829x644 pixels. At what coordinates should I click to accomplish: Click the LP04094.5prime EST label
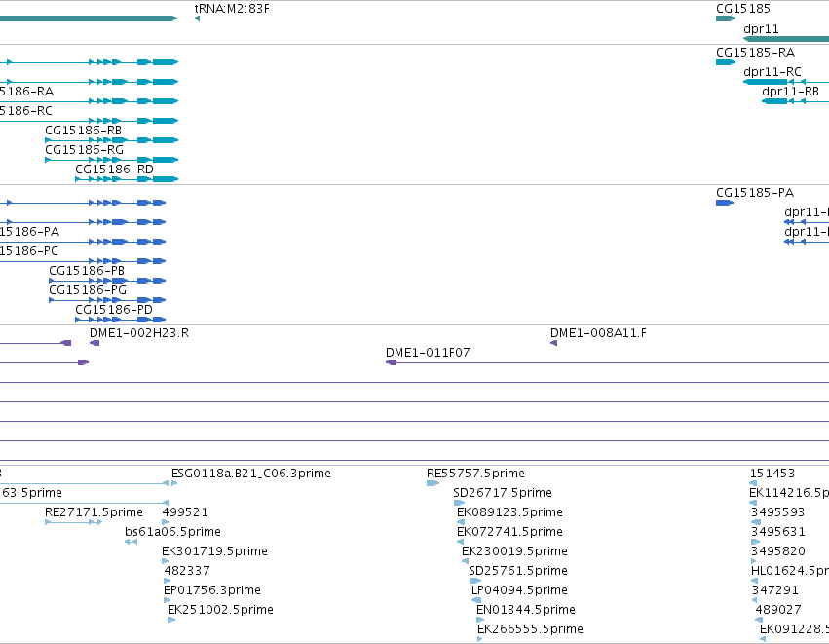tap(519, 590)
